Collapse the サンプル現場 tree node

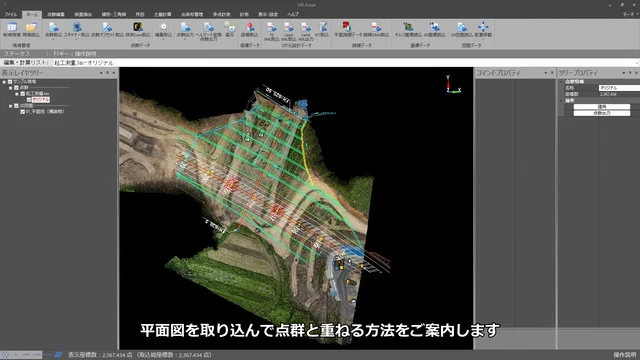[4, 82]
